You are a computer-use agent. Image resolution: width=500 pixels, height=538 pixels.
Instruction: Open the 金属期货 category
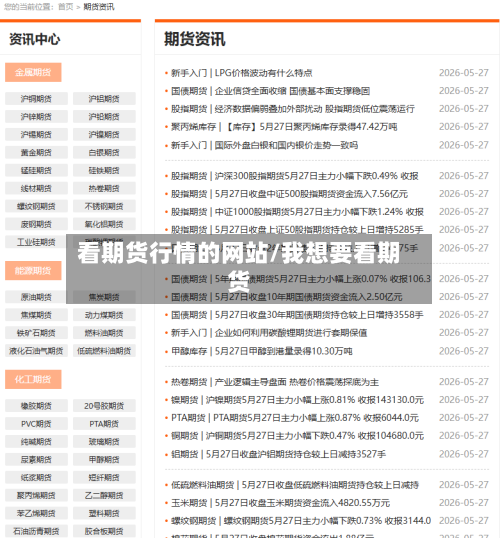coord(33,72)
